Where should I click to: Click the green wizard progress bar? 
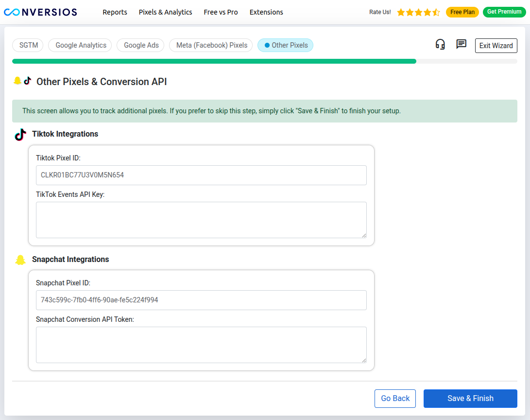214,61
